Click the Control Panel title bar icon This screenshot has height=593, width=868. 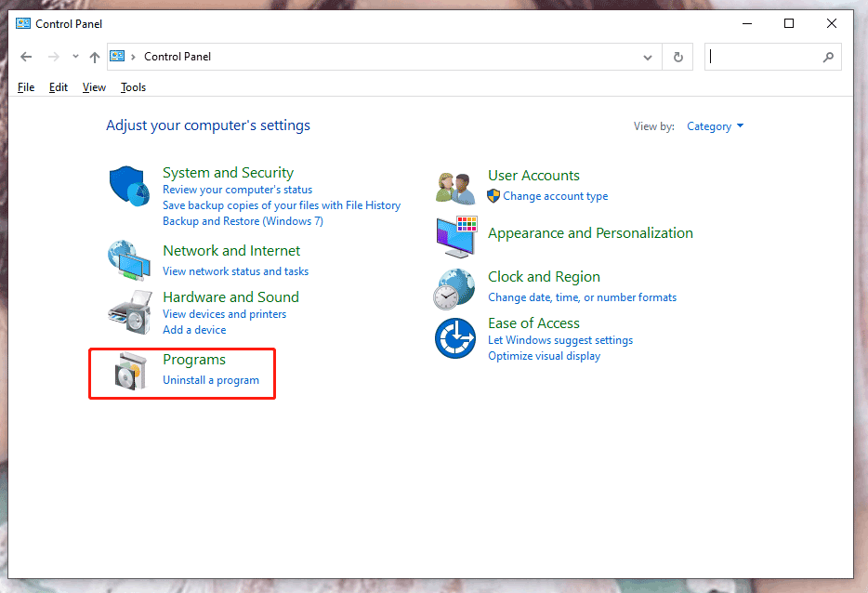[23, 23]
